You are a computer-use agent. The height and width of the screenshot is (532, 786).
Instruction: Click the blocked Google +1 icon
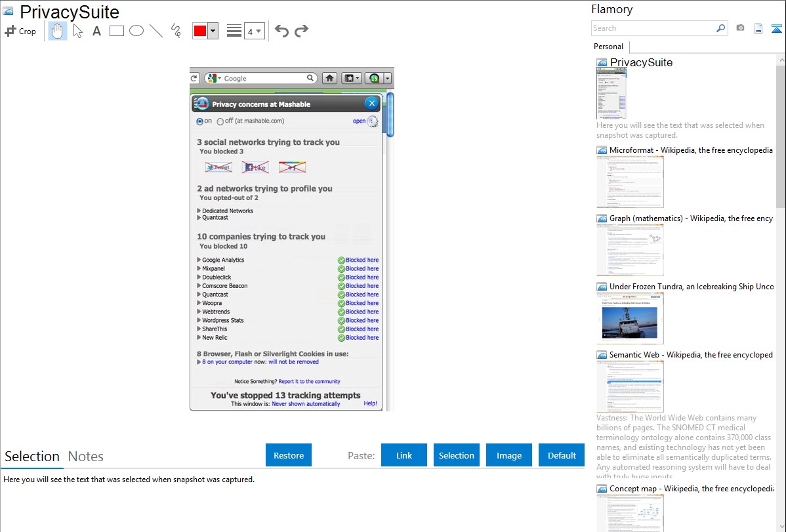[292, 167]
